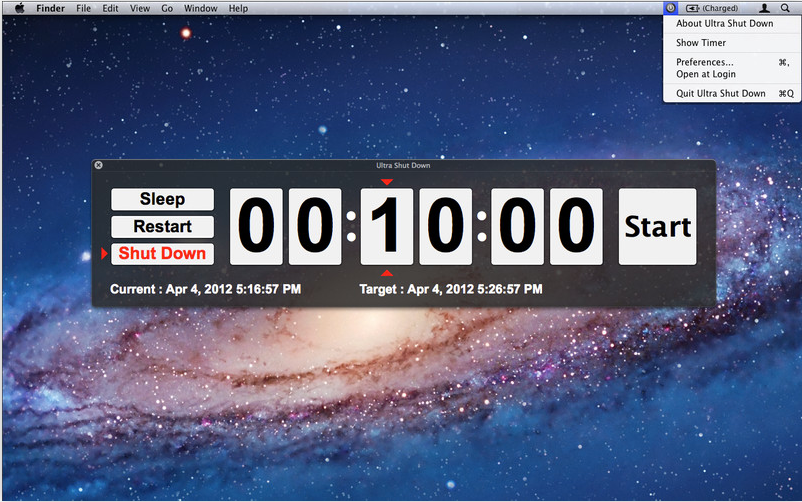Click the user account icon in menu bar
The width and height of the screenshot is (802, 502).
click(764, 8)
